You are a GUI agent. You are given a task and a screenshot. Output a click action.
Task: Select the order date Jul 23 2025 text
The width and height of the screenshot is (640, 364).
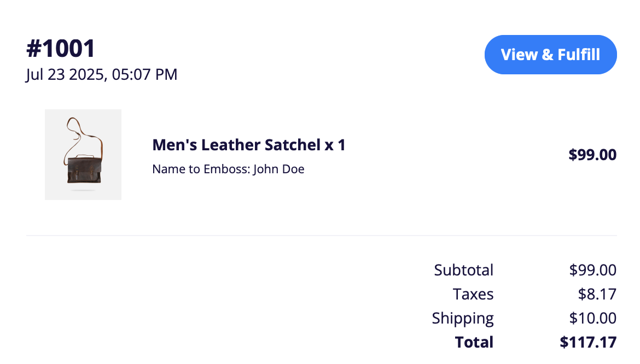click(x=65, y=74)
